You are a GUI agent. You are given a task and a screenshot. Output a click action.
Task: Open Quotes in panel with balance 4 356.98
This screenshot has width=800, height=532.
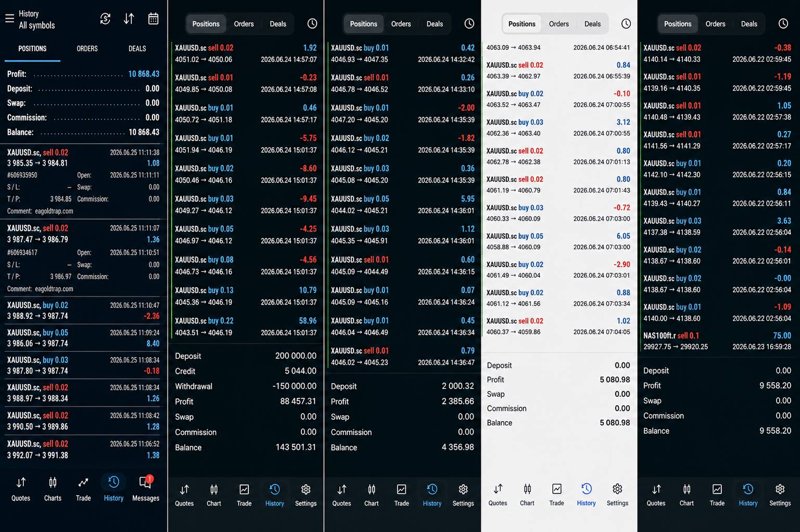[341, 495]
